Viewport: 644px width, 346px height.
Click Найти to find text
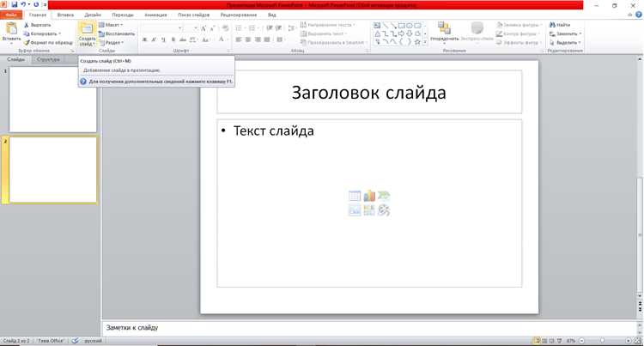click(x=560, y=25)
